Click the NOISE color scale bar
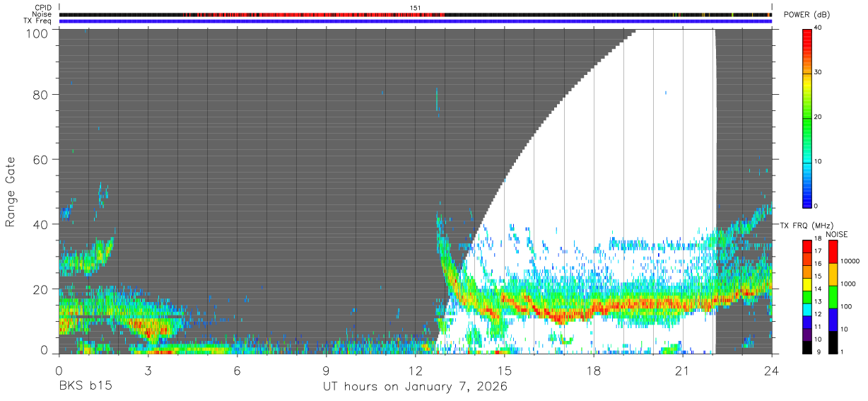868x401 pixels. tap(833, 296)
